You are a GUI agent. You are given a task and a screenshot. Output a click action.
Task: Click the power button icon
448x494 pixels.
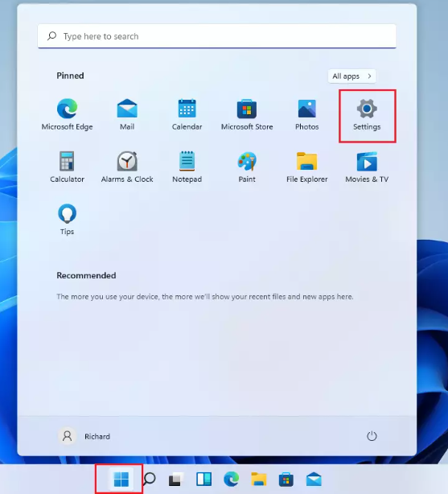coord(372,436)
